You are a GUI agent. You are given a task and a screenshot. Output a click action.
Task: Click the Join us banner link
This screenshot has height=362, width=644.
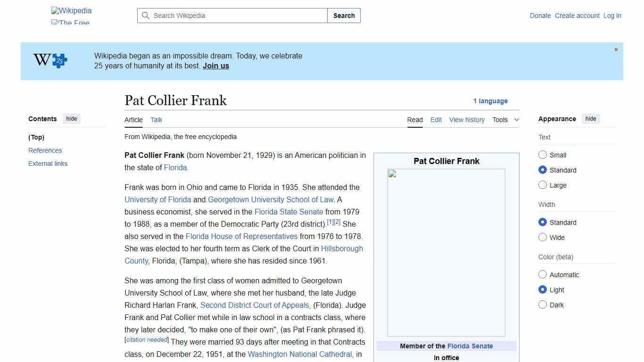pos(215,66)
